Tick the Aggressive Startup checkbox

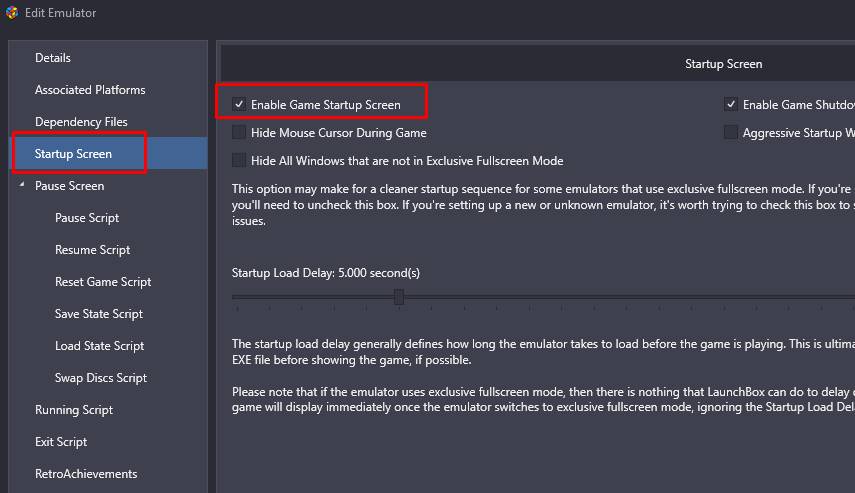click(x=731, y=132)
